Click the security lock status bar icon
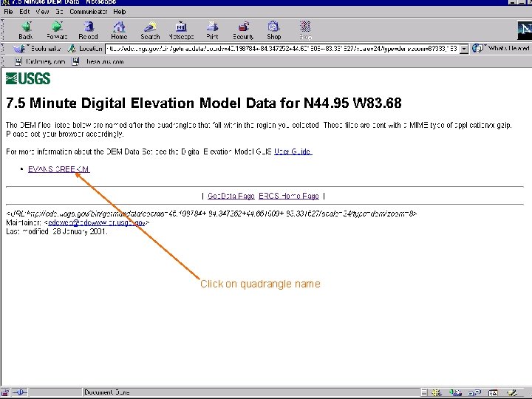532x399 pixels. coord(5,392)
